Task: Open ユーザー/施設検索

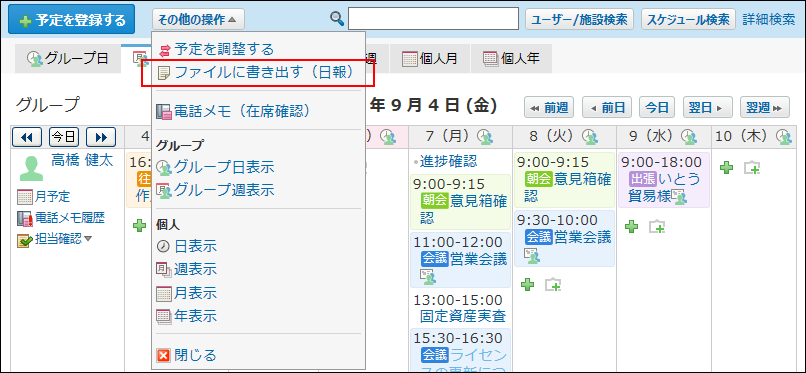Action: pyautogui.click(x=579, y=20)
